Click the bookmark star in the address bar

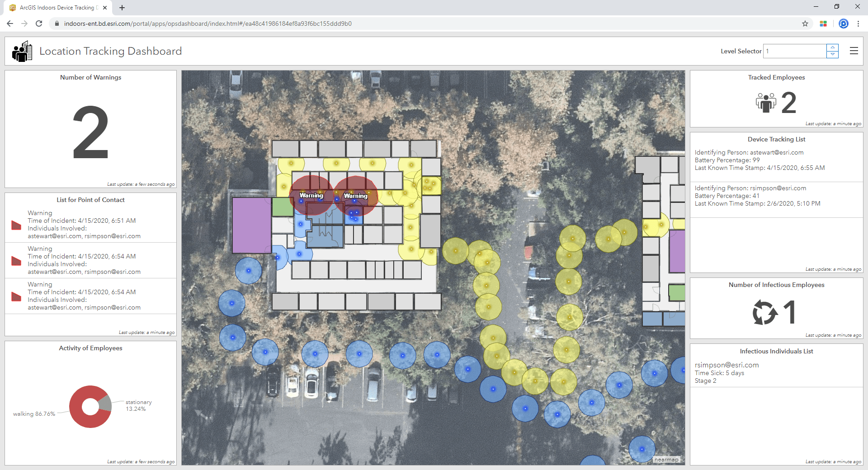pyautogui.click(x=805, y=23)
